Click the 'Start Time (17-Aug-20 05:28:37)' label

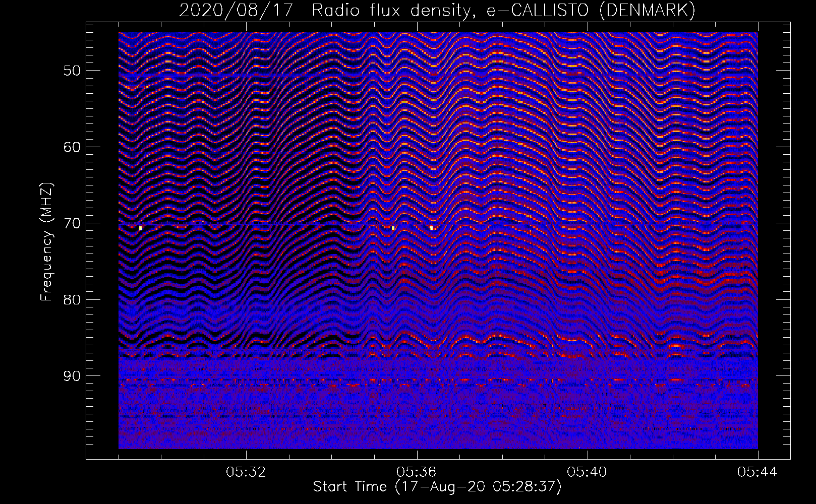(437, 487)
